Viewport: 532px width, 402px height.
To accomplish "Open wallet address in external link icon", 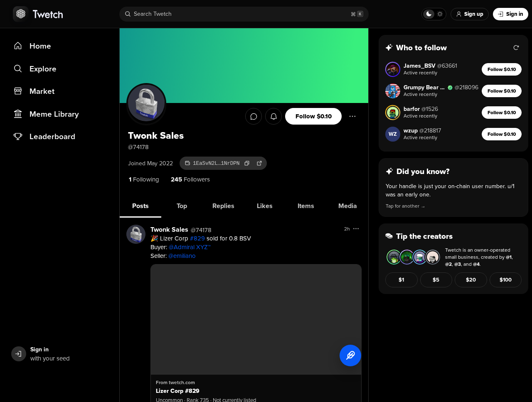I will coord(259,163).
